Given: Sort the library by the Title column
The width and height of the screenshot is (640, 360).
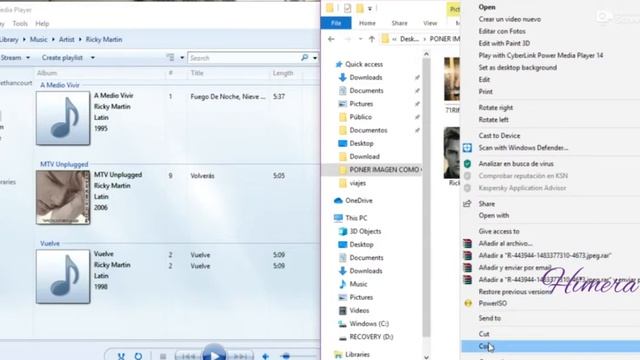Looking at the screenshot, I should [x=197, y=73].
